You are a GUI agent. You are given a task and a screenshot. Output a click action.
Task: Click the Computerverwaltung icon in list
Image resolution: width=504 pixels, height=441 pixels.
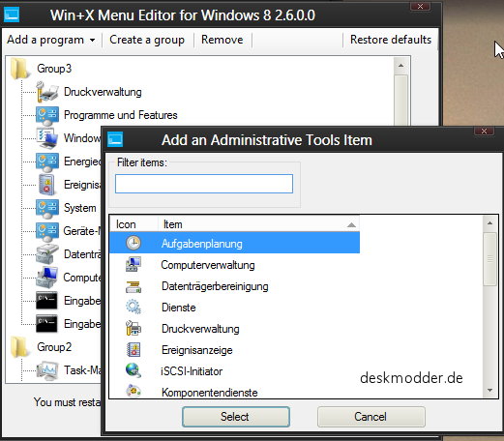133,264
